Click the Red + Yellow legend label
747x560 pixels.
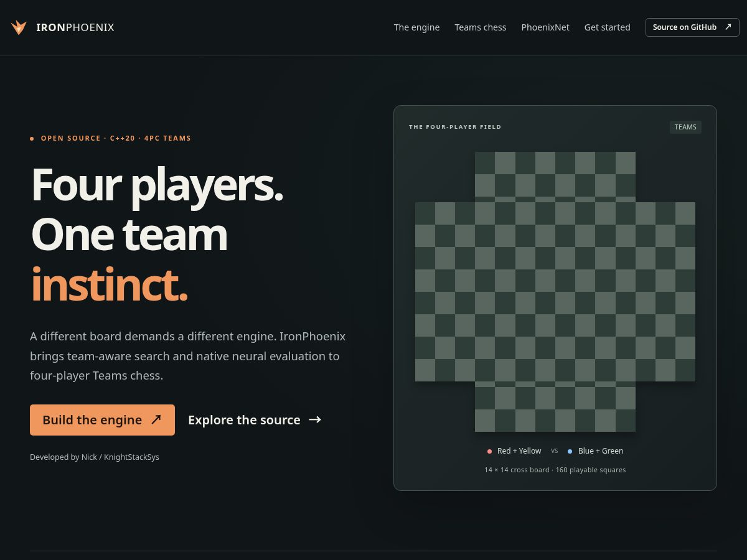tap(519, 451)
